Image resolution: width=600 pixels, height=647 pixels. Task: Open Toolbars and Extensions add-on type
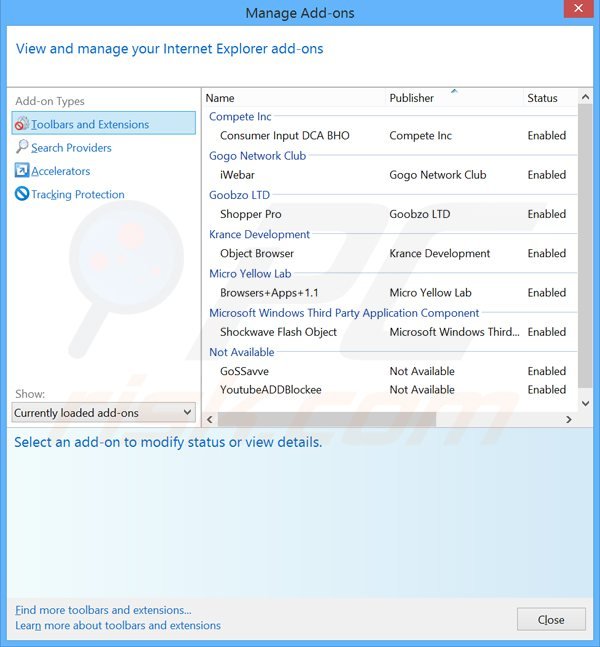(x=104, y=123)
